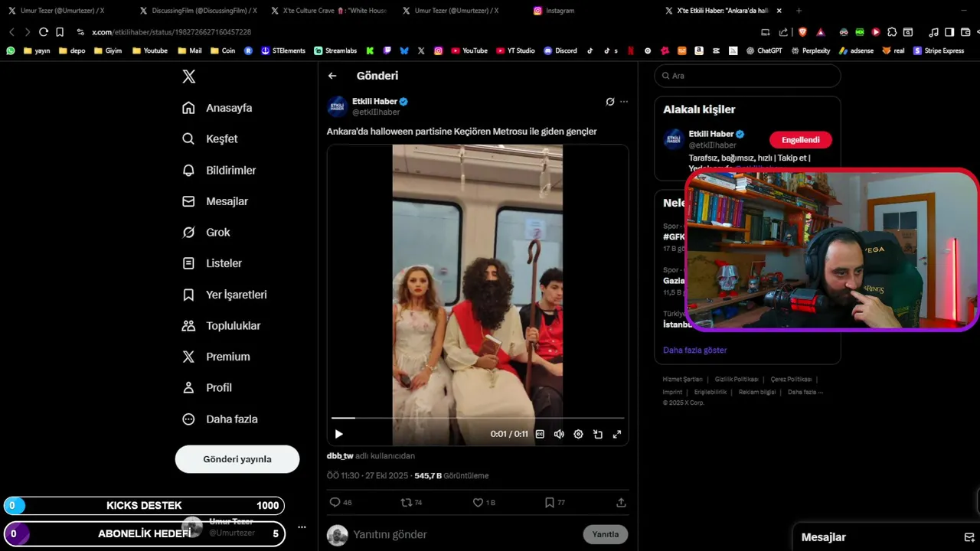
Task: Open Keşfet in the sidebar
Action: [210, 139]
